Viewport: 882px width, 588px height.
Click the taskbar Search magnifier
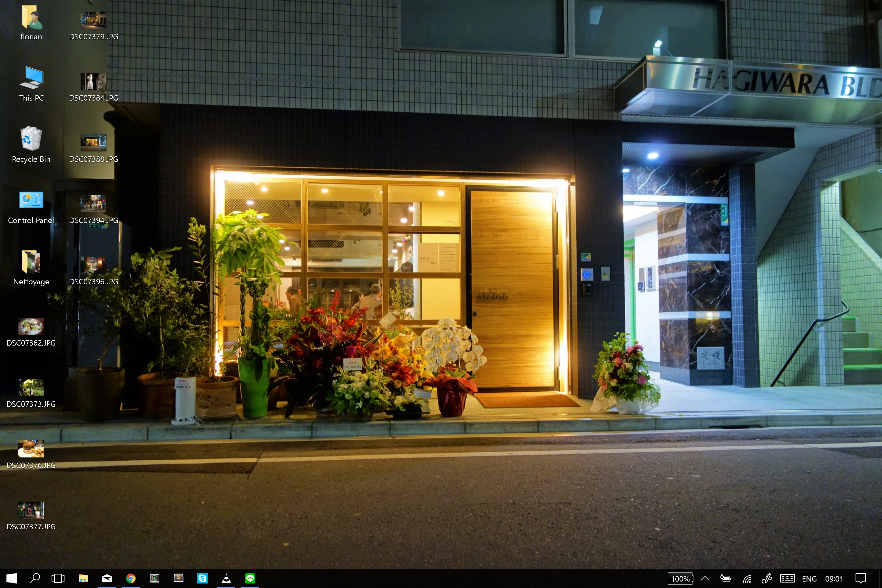[35, 578]
